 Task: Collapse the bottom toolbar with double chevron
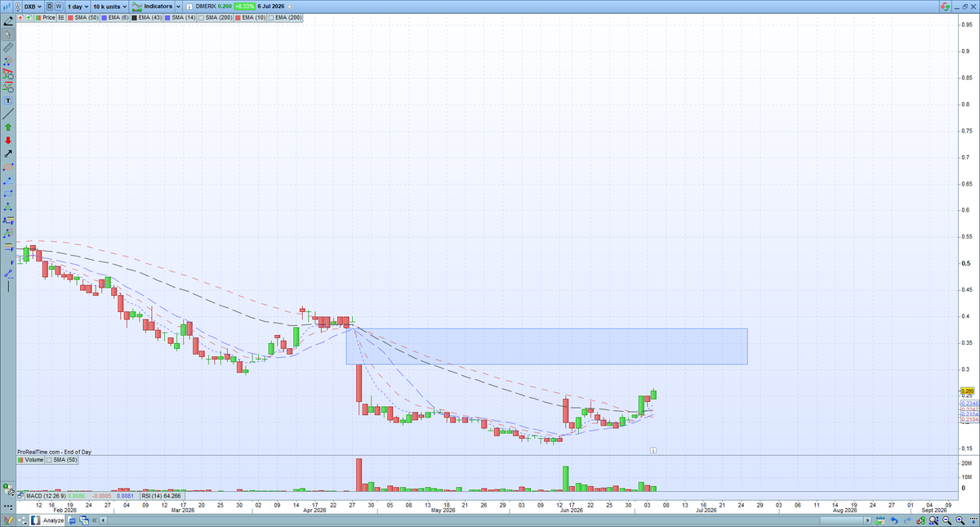click(x=94, y=520)
